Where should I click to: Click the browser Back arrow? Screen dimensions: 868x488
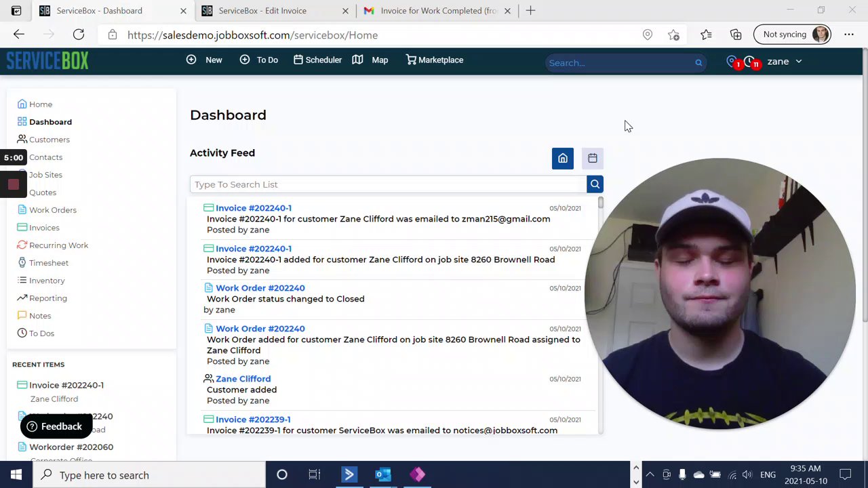point(19,35)
